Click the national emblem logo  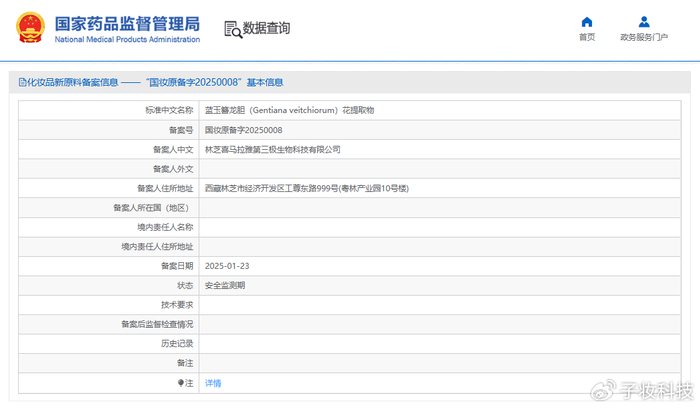[30, 28]
